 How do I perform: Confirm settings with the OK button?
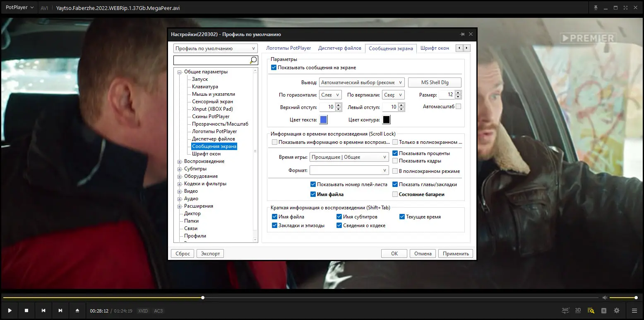(394, 254)
